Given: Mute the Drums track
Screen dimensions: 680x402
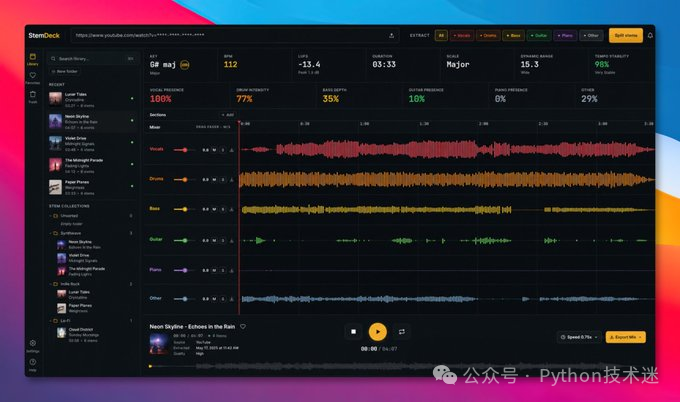Looking at the screenshot, I should pyautogui.click(x=214, y=179).
